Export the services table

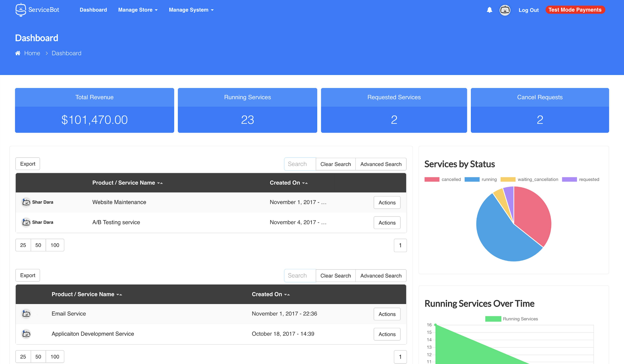(27, 164)
